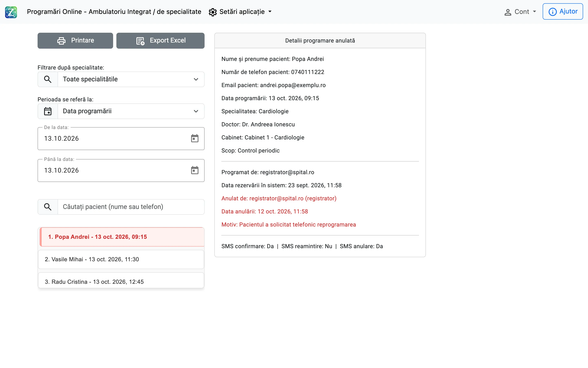
Task: Click the Scop: Control periodic line
Action: tap(251, 151)
